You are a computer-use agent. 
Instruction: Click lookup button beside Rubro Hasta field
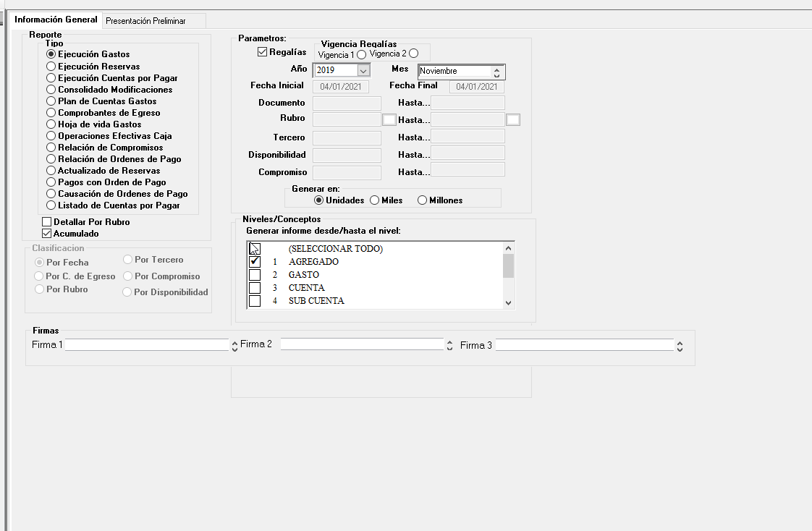[x=513, y=119]
